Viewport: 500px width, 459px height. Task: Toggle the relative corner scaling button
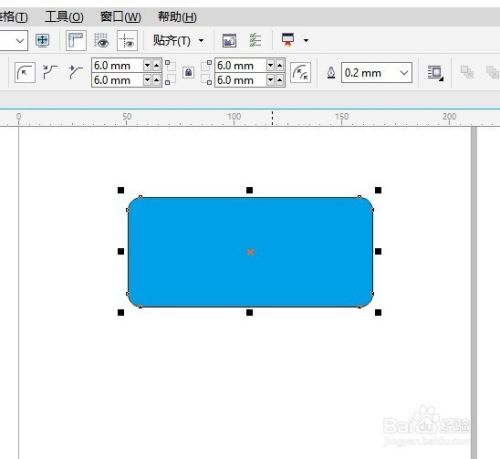pyautogui.click(x=301, y=72)
